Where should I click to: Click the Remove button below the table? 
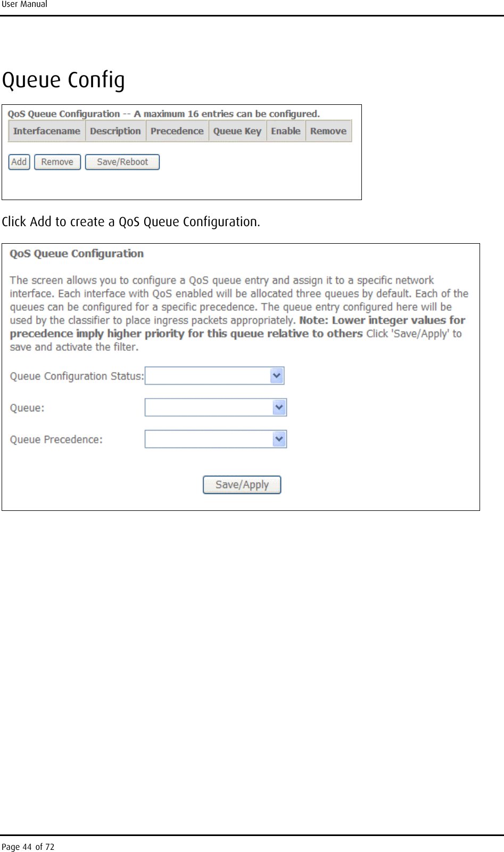tap(57, 162)
